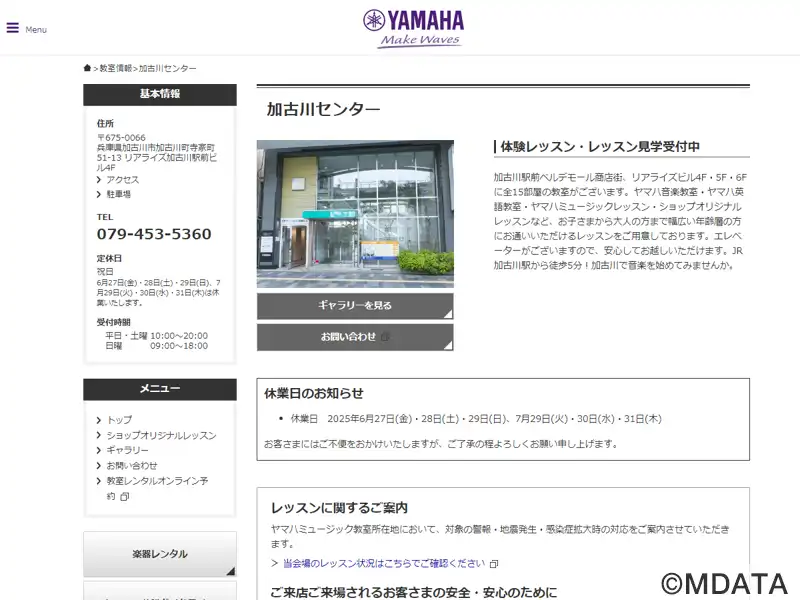Click the 加古川センター page title
800x600 pixels.
point(323,109)
